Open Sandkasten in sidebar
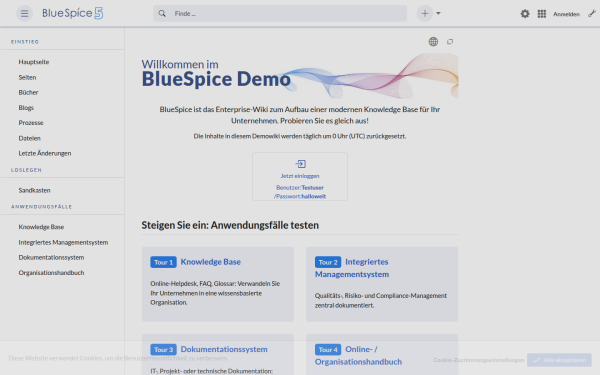600x375 pixels. tap(34, 190)
